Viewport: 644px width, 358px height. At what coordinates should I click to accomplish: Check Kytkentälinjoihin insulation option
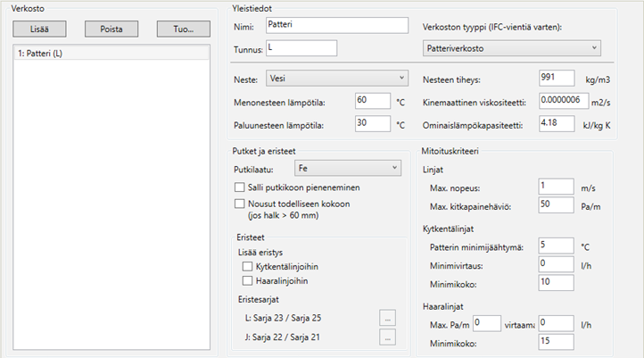click(247, 267)
